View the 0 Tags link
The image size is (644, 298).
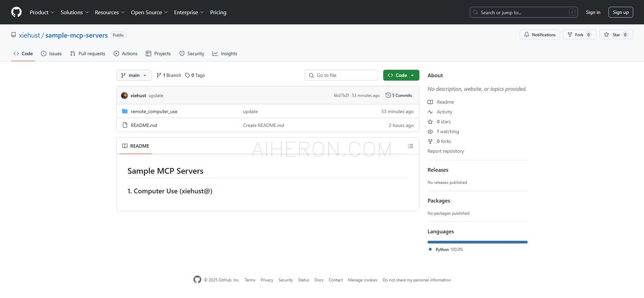195,75
